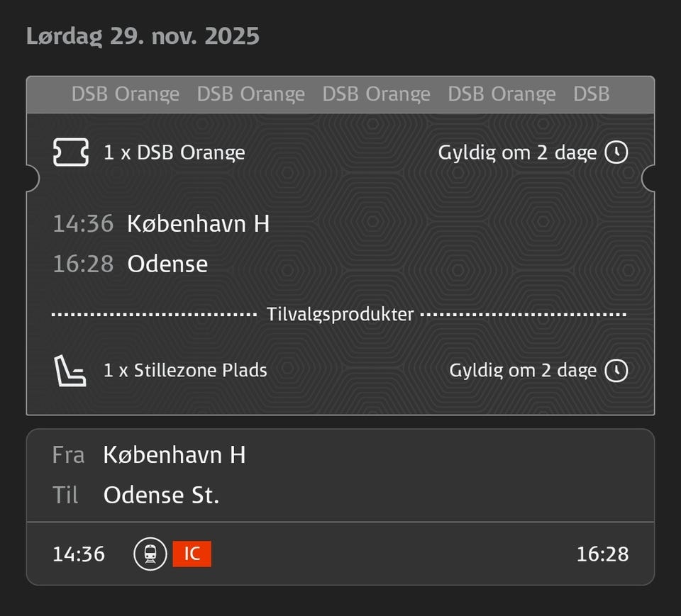Tap the Fra København H row
The image size is (681, 616).
pos(150,454)
